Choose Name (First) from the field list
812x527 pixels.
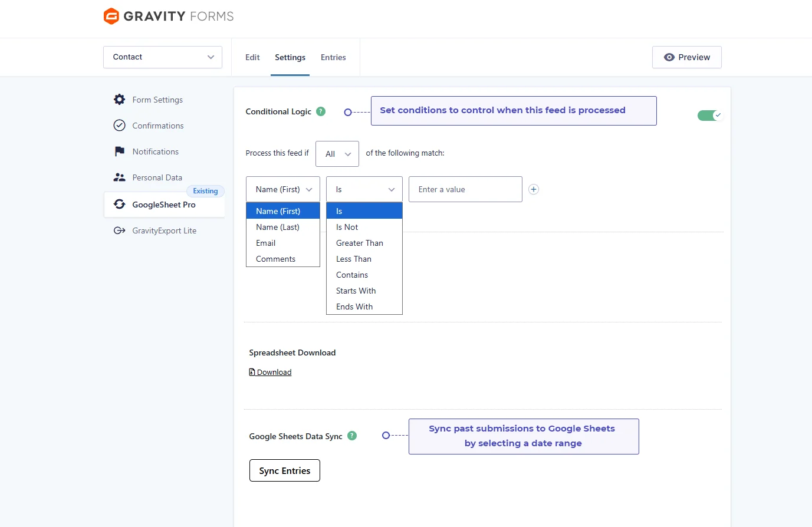[x=283, y=211]
